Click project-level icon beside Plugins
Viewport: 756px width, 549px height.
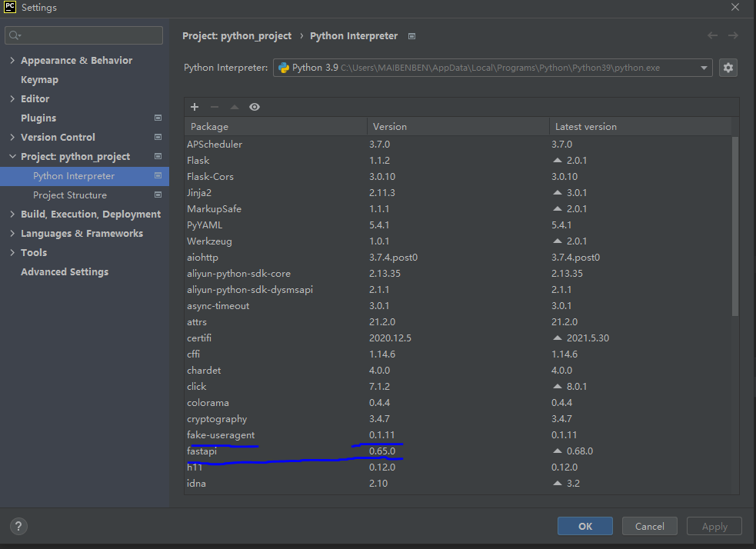click(158, 118)
